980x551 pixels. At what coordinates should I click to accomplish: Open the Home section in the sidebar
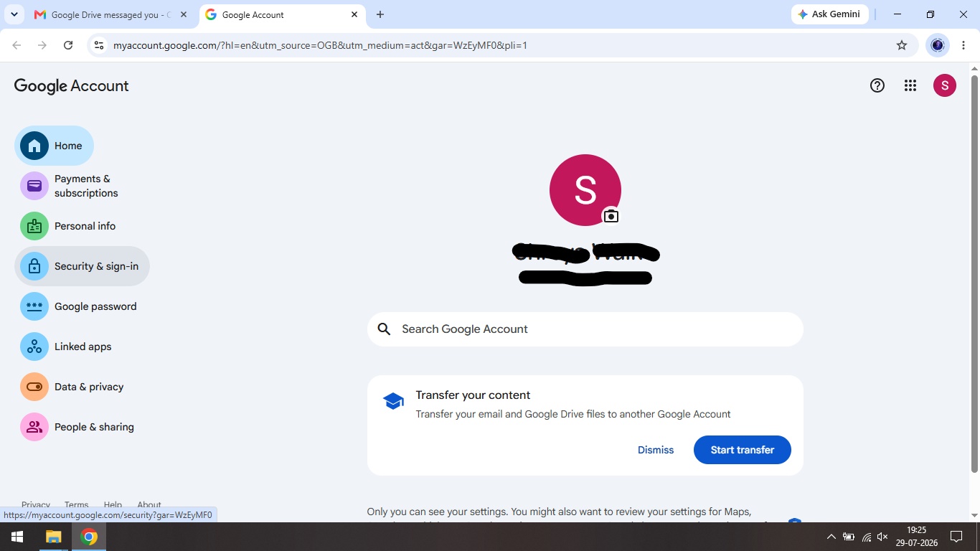(54, 146)
